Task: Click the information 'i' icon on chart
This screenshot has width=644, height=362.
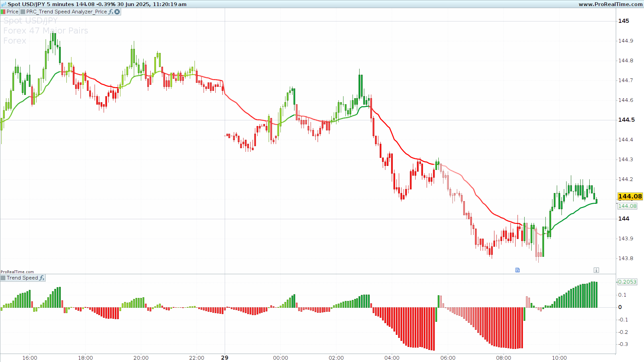Action: (x=596, y=270)
